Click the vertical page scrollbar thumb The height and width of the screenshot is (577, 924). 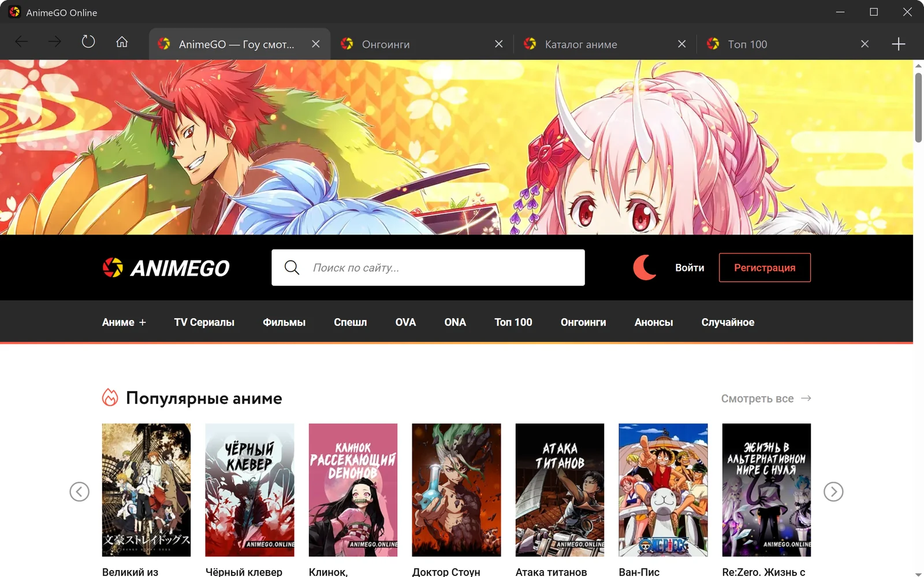point(918,107)
